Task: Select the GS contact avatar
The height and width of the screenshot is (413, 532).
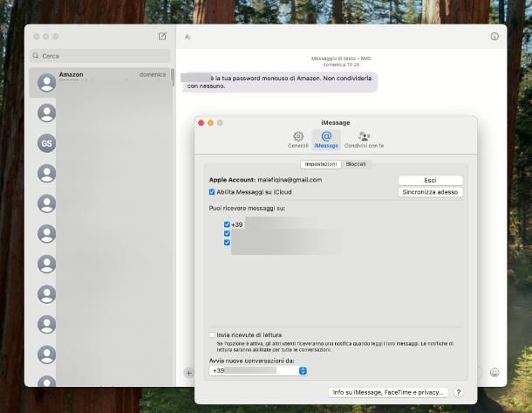Action: (x=46, y=143)
